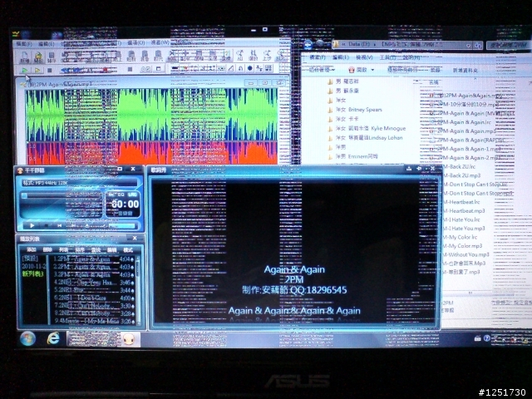Click the green left channel waveform

pyautogui.click(x=151, y=115)
